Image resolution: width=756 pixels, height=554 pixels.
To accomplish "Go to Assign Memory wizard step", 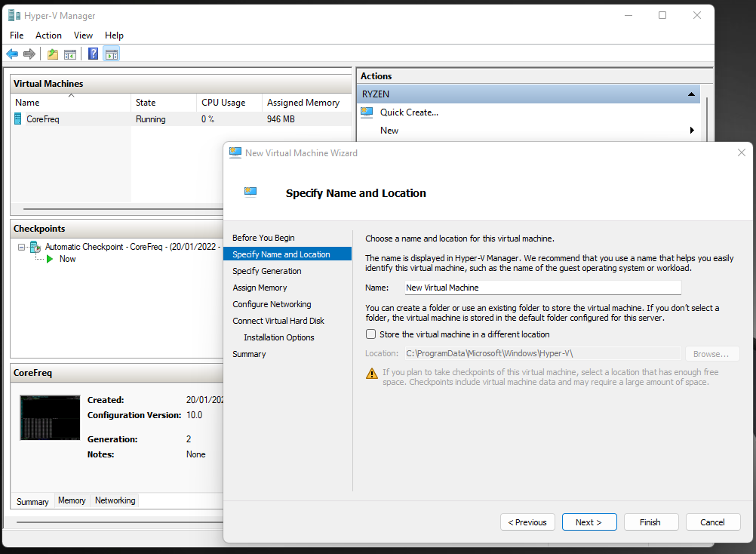I will [260, 288].
